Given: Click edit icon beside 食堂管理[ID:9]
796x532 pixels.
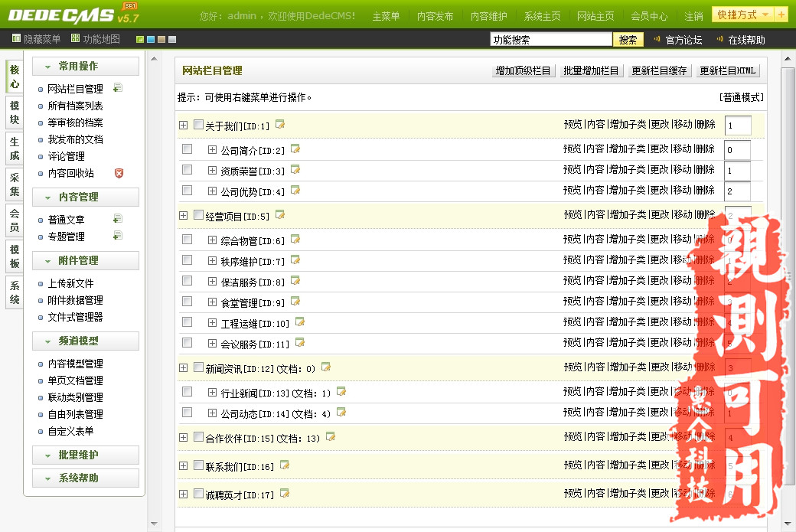Looking at the screenshot, I should point(295,302).
